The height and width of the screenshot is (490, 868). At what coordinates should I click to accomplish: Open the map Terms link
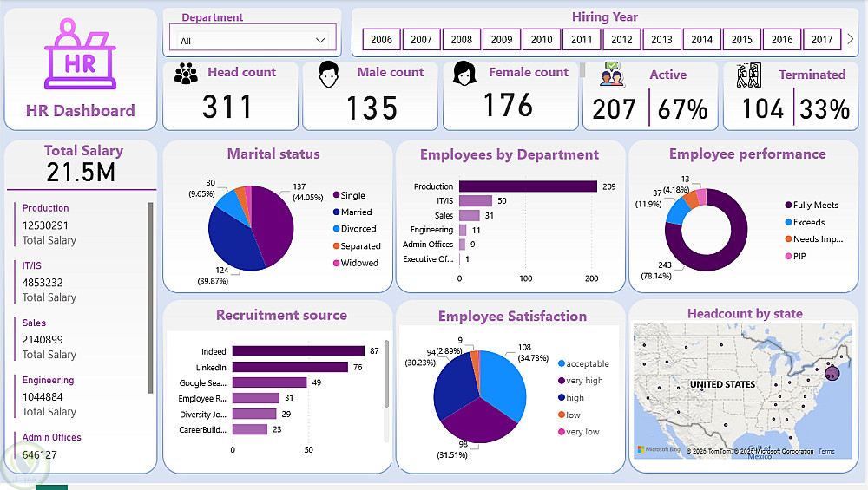pyautogui.click(x=826, y=451)
